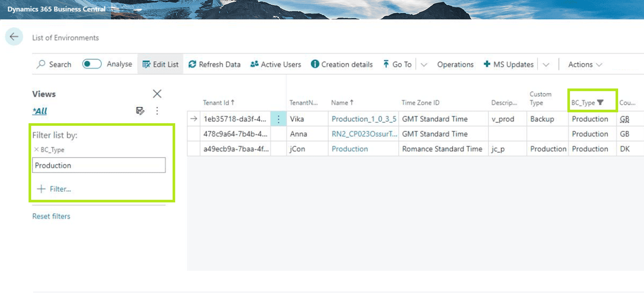Add a new filter with + Filter...
Viewport: 644px width, 293px height.
click(x=54, y=189)
